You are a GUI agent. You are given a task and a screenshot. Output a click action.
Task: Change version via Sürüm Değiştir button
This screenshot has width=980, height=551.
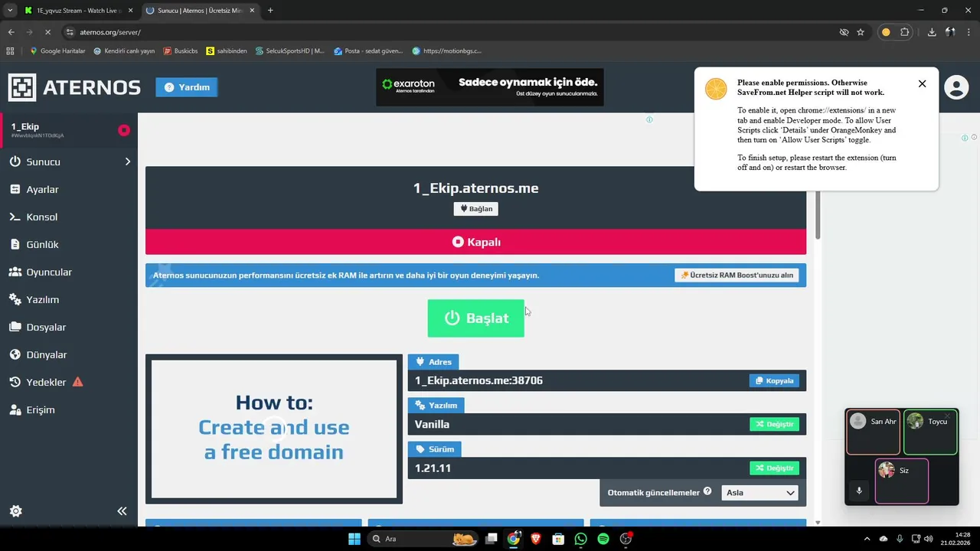coord(774,468)
